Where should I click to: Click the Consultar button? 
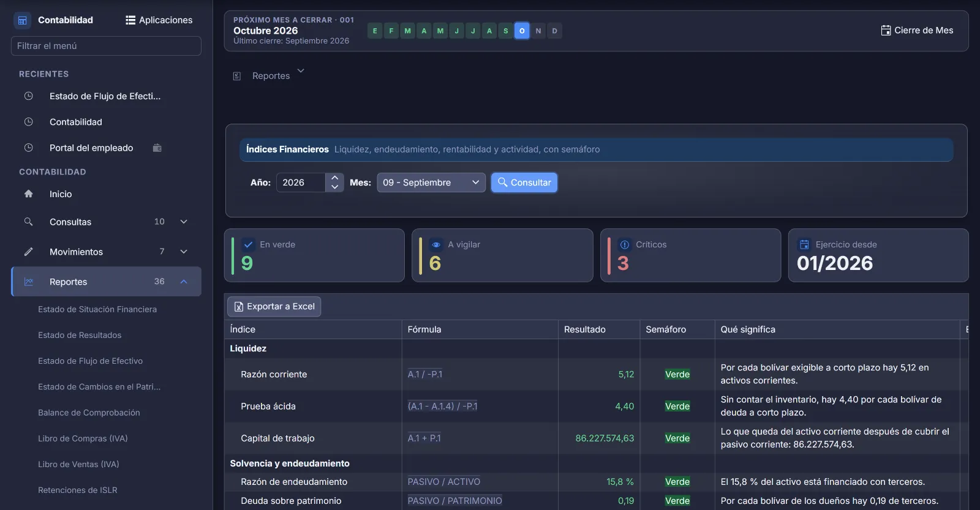[x=524, y=182]
